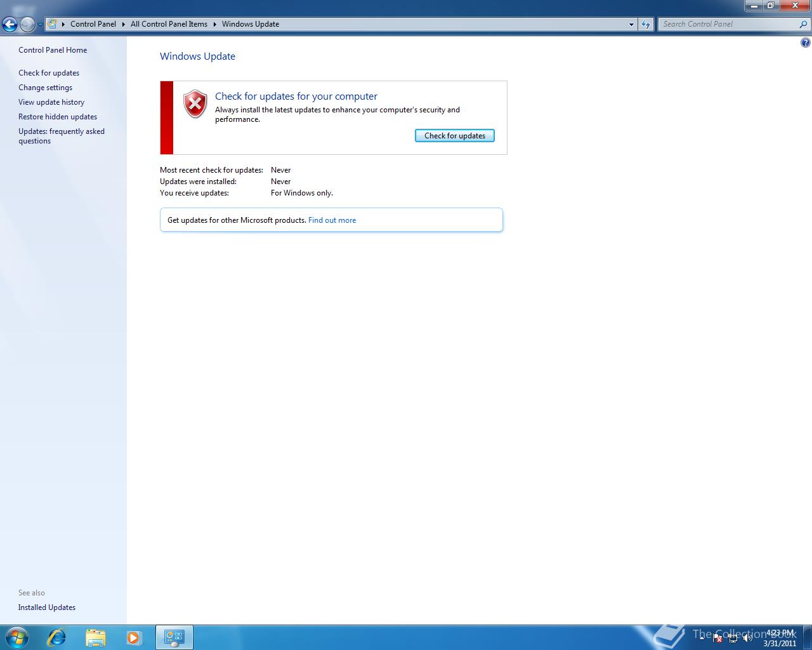Click the volume speaker tray icon
Screen dimensions: 812x650
(748, 638)
